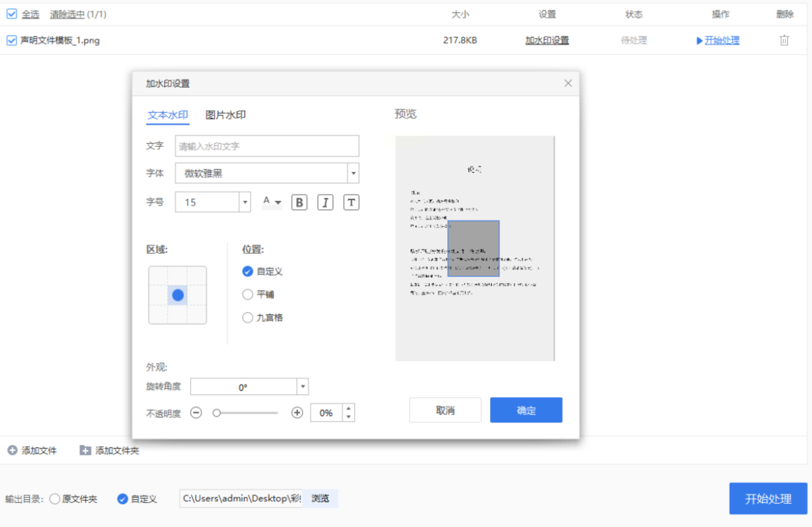Select 原文件夹 output directory option
The image size is (812, 527).
[55, 499]
